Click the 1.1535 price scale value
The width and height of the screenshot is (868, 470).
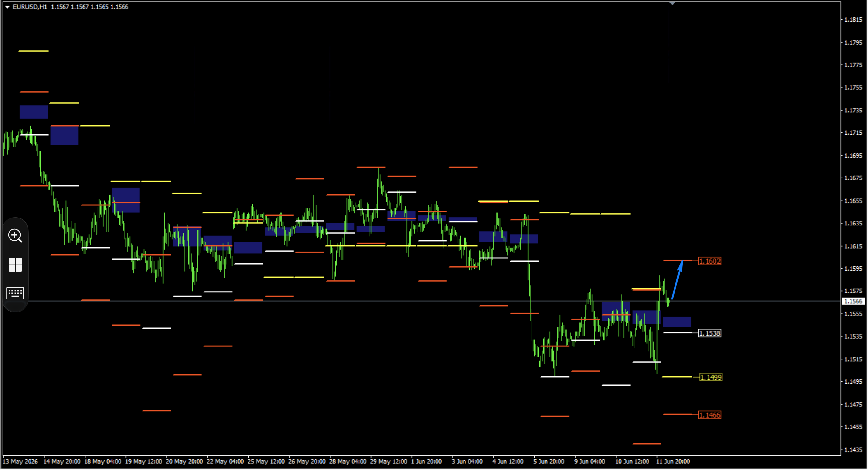click(853, 336)
